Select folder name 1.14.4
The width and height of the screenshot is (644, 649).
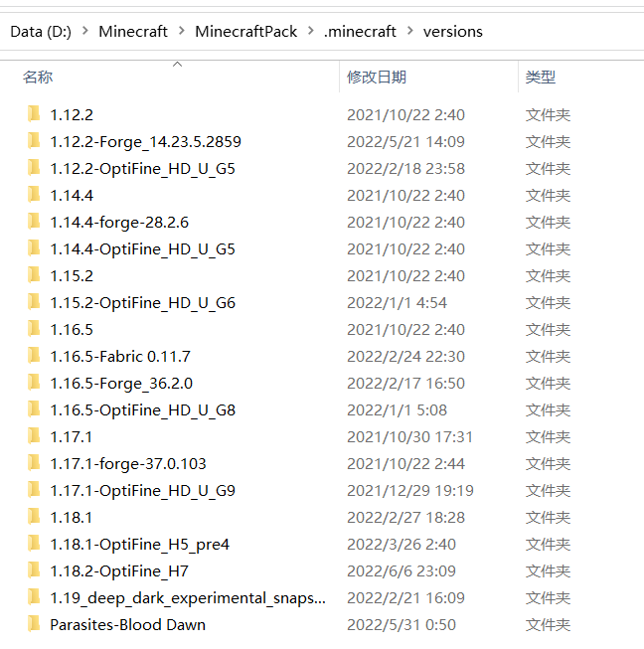pyautogui.click(x=72, y=196)
